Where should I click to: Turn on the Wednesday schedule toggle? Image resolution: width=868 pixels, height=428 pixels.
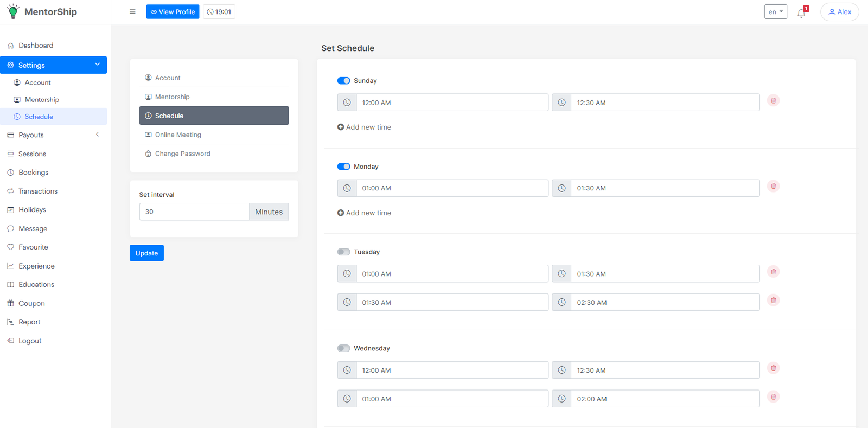coord(343,348)
